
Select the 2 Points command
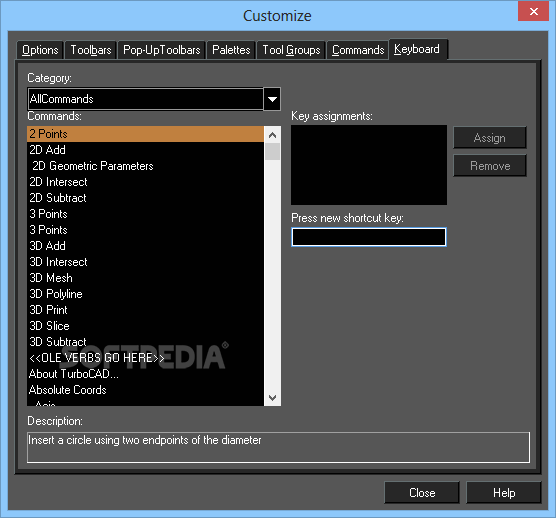[145, 134]
